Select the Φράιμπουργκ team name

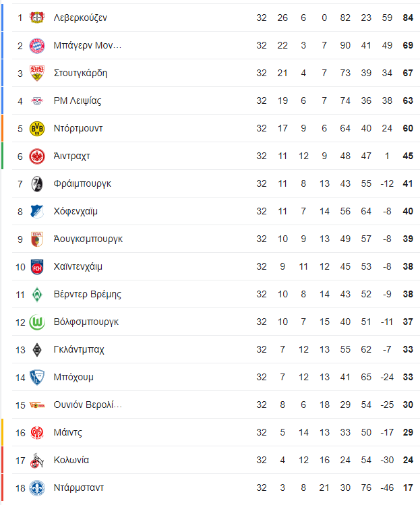(x=82, y=183)
